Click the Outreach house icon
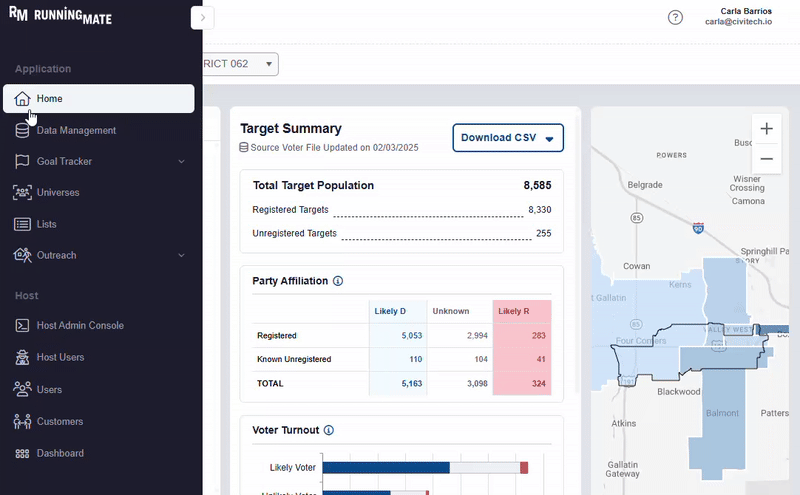 [x=22, y=255]
